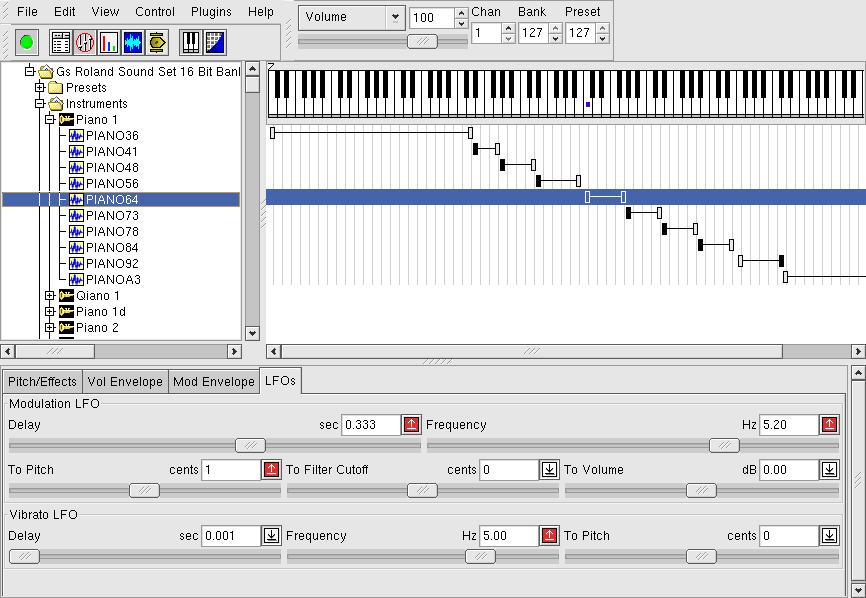866x598 pixels.
Task: Click the blue waveform toolbar icon
Action: pyautogui.click(x=133, y=42)
